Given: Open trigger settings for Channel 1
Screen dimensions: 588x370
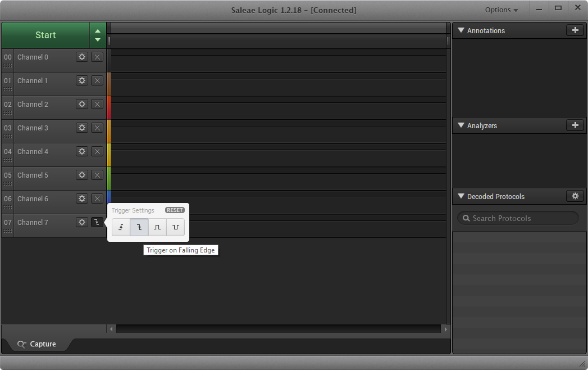Looking at the screenshot, I should [x=97, y=80].
